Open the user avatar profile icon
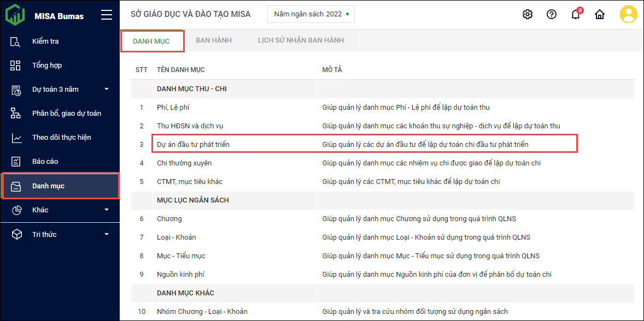The height and width of the screenshot is (321, 644). (x=628, y=14)
